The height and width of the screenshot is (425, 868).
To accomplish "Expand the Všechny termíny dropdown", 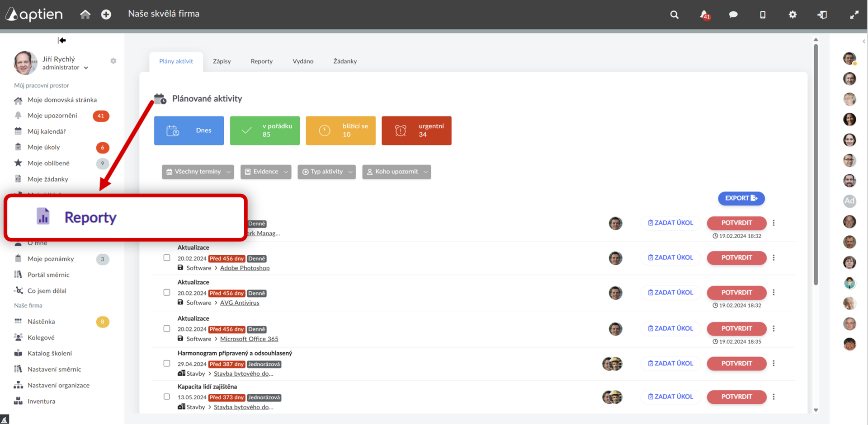I will [x=198, y=172].
